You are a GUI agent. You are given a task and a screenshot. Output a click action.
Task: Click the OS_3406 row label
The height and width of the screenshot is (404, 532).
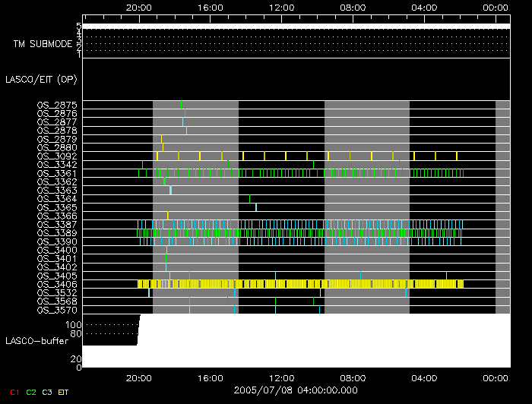(x=57, y=284)
